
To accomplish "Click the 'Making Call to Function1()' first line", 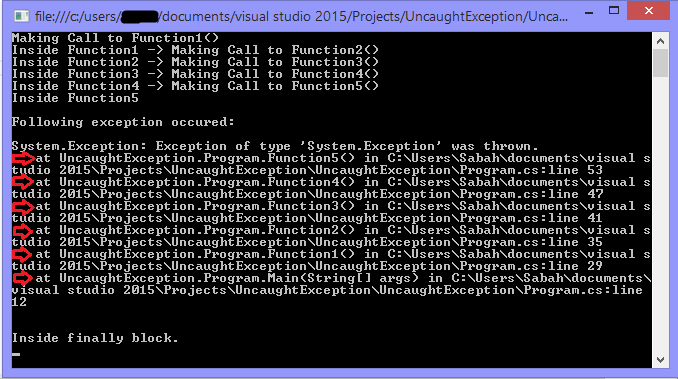I will click(115, 38).
